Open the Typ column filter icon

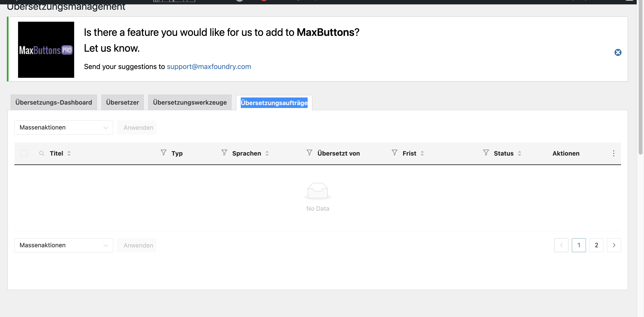(x=163, y=152)
